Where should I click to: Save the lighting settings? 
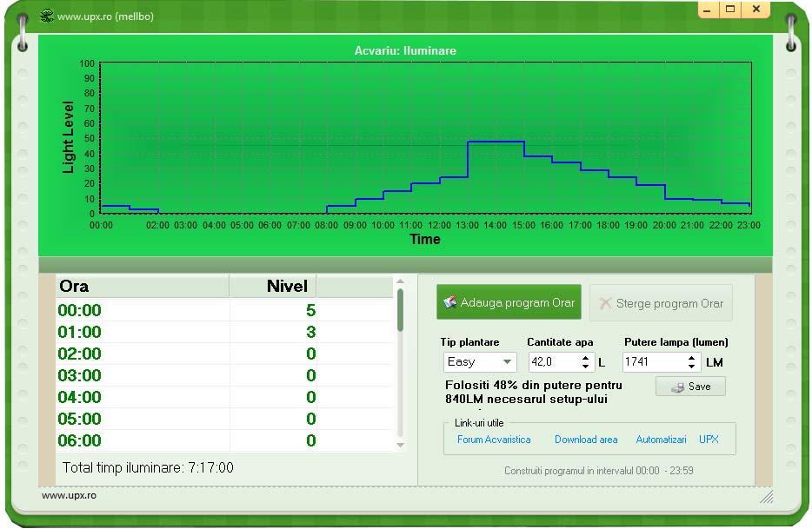[690, 387]
